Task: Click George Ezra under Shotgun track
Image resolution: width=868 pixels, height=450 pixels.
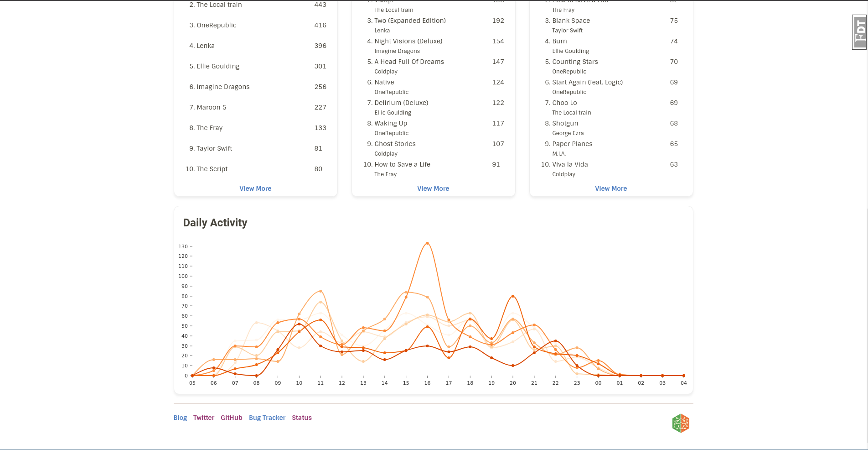Action: pyautogui.click(x=568, y=133)
